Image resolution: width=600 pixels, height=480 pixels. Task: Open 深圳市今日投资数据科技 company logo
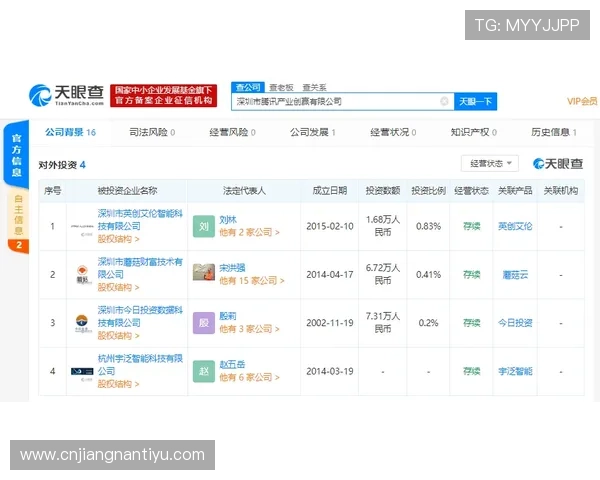point(82,323)
